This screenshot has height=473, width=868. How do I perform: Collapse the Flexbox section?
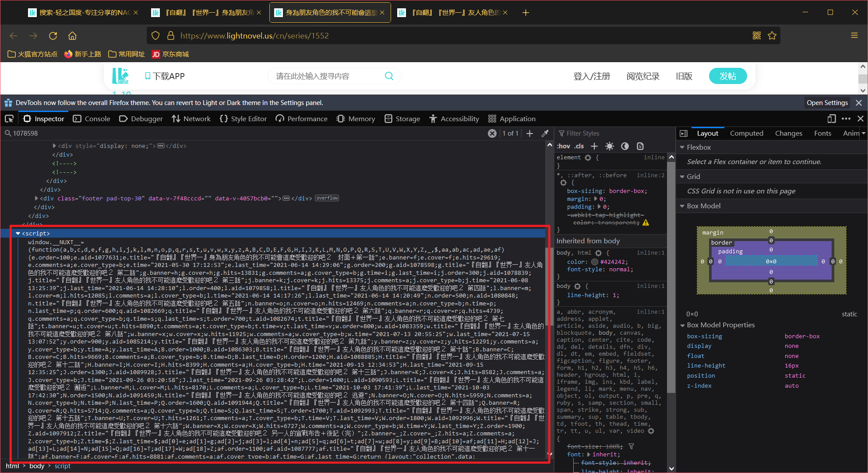point(682,147)
